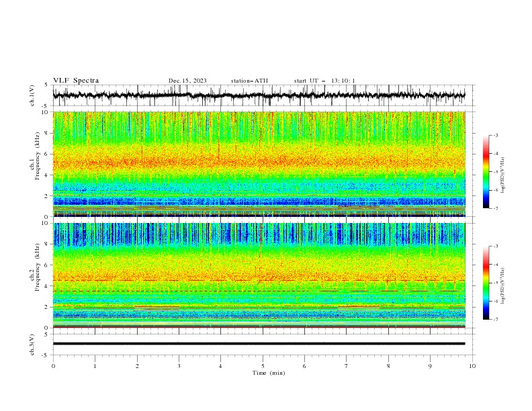Click the ch.1 spectrogram plot area

coord(259,164)
